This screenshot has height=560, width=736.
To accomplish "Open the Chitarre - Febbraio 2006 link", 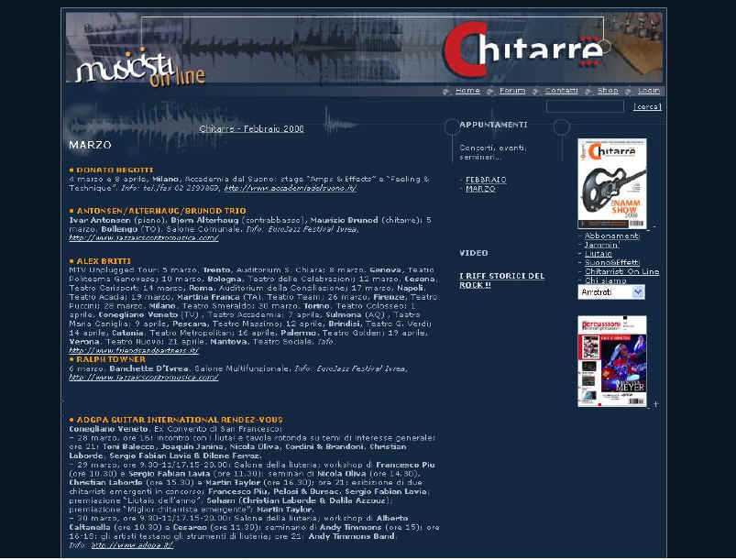I will point(251,128).
